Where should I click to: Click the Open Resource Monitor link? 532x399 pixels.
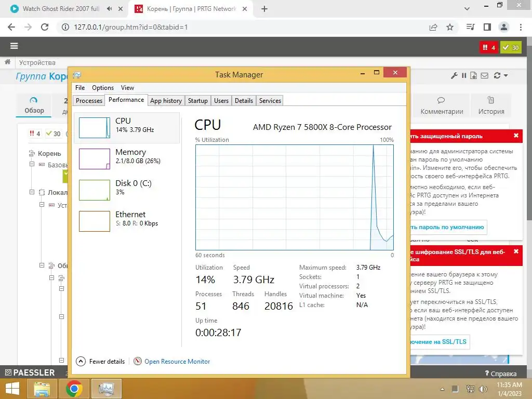[177, 362]
